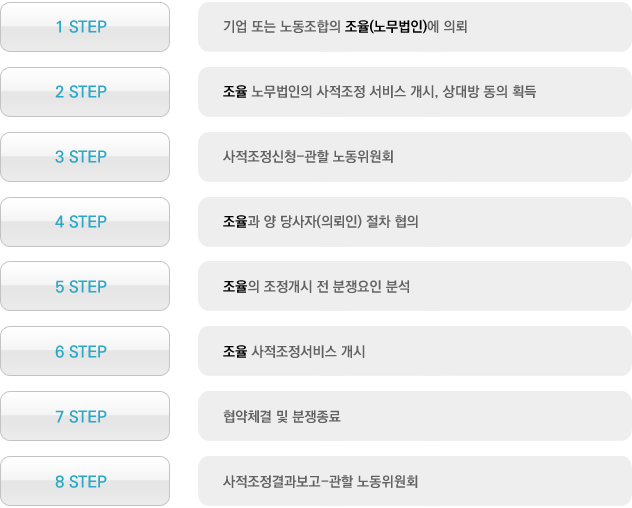Click bold 조율 word in step 4 description
Viewport: 632px width, 508px height.
[235, 221]
